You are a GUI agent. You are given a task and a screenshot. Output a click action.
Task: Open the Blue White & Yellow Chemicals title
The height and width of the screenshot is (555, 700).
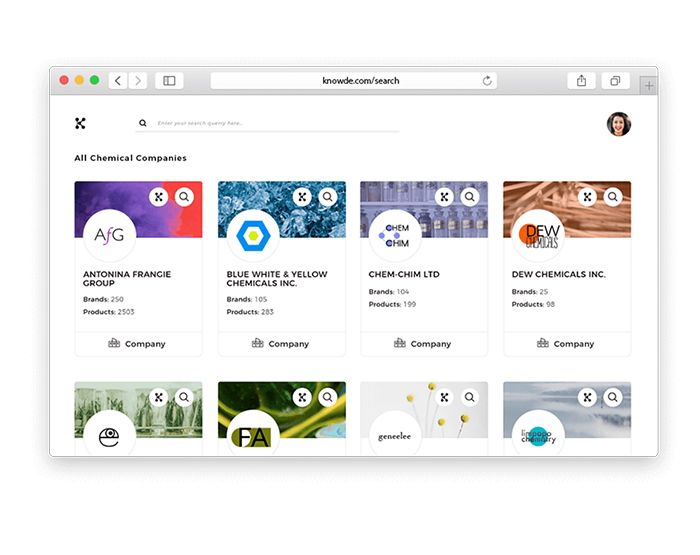277,279
